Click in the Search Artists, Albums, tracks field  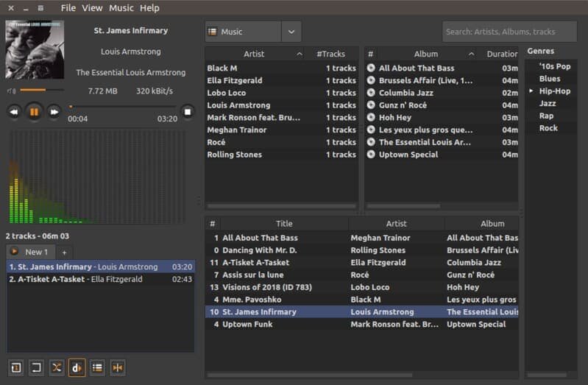click(x=510, y=32)
